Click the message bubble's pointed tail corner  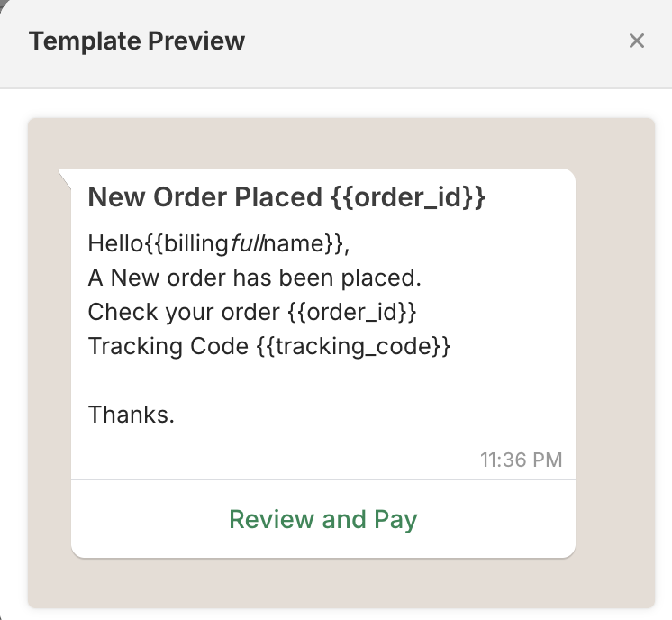click(x=64, y=176)
